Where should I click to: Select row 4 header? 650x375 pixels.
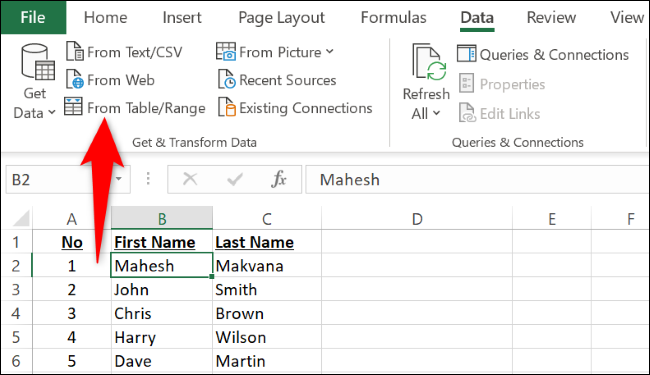pyautogui.click(x=16, y=313)
